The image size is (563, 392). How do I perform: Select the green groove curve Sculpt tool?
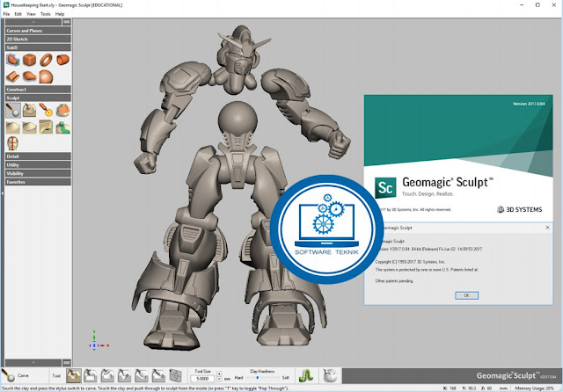coord(46,127)
